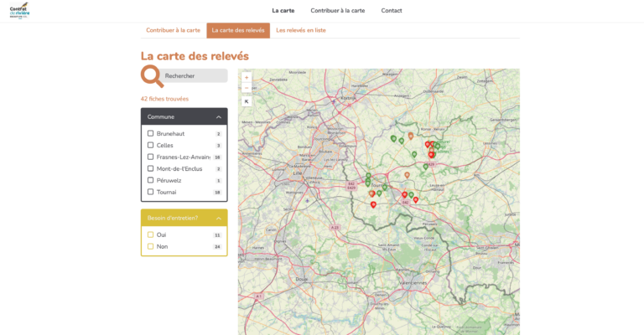
Task: Go to the Contact page link
Action: pyautogui.click(x=392, y=11)
